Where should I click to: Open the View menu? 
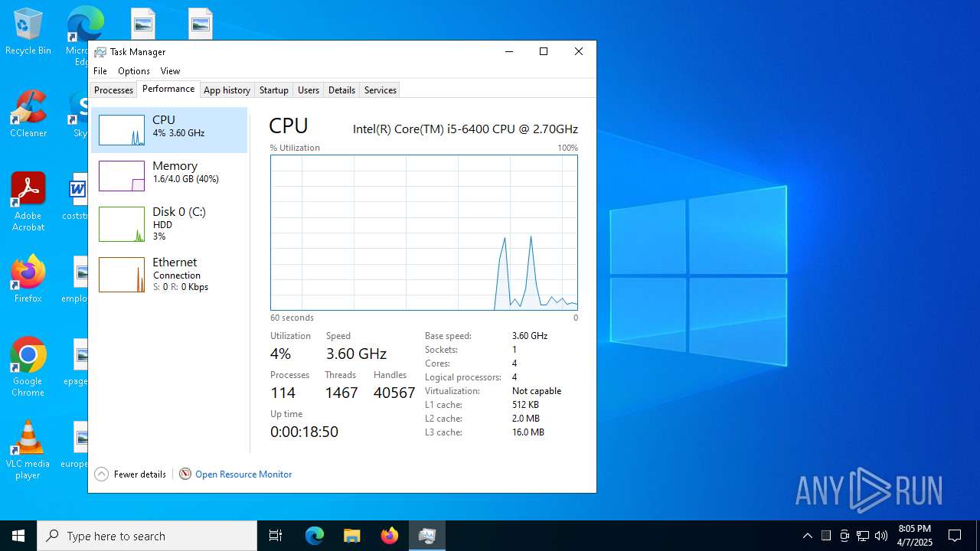click(x=170, y=71)
